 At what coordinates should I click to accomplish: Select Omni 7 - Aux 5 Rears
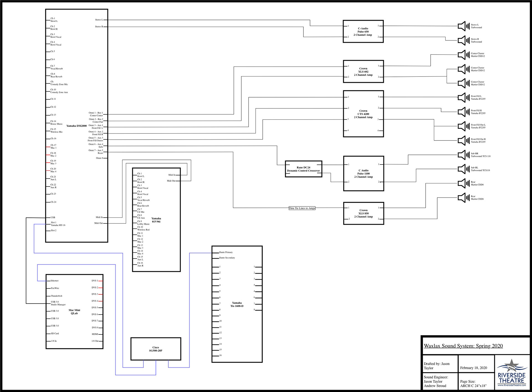pyautogui.click(x=96, y=152)
